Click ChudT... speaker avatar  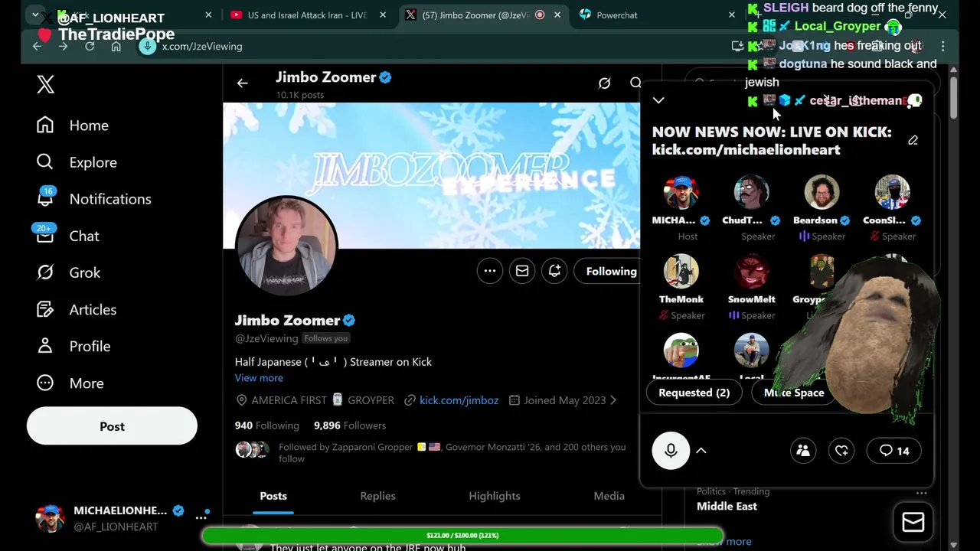(751, 192)
